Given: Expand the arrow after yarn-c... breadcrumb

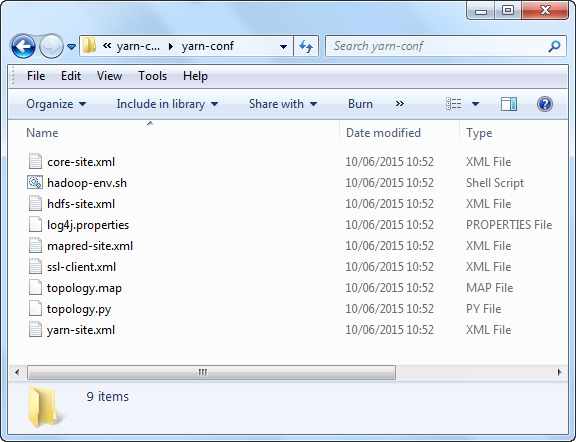Looking at the screenshot, I should click(170, 46).
